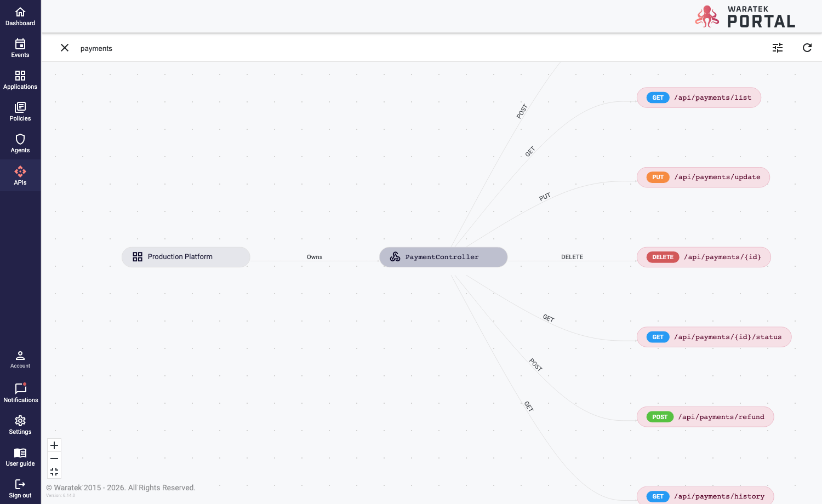Open the graph filter options

(x=778, y=48)
